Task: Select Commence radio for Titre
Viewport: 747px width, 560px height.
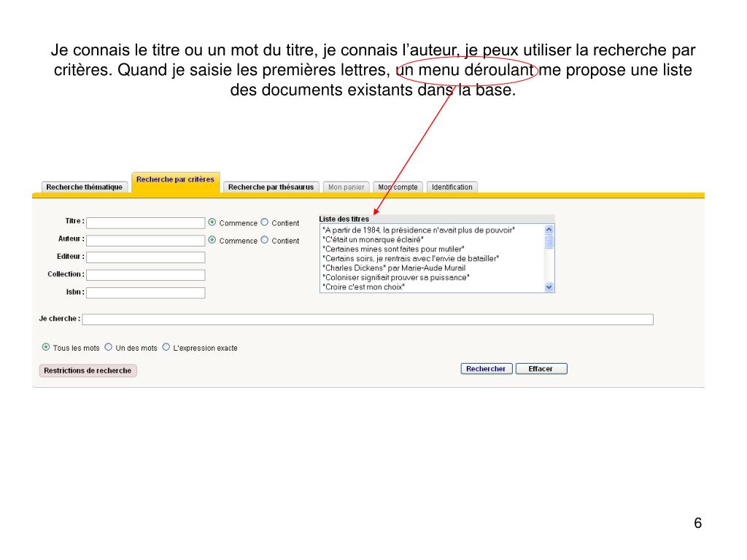Action: tap(212, 222)
